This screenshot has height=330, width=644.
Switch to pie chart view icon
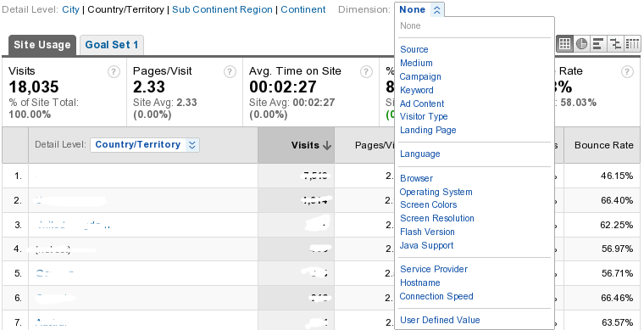(581, 43)
